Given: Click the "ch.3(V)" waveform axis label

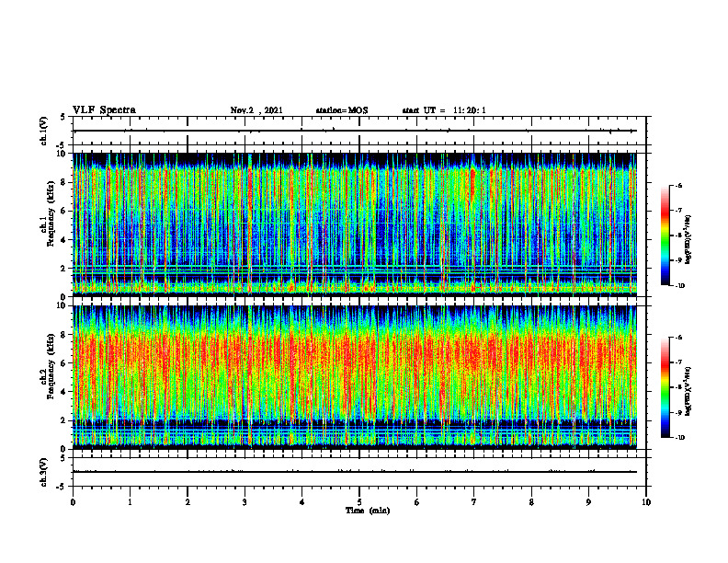Looking at the screenshot, I should click(44, 472).
